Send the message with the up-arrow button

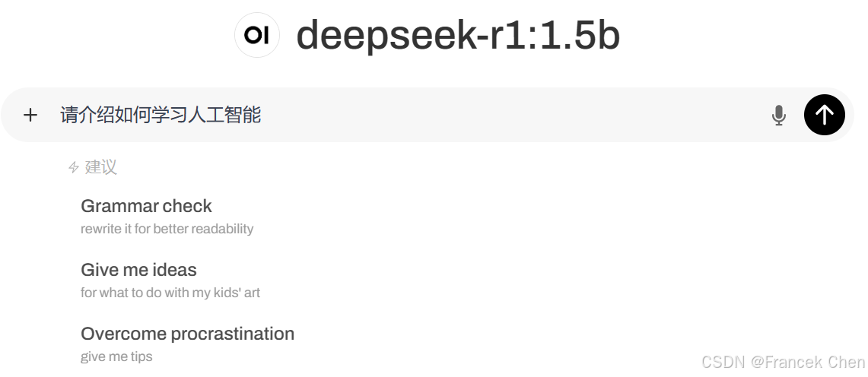pyautogui.click(x=824, y=115)
